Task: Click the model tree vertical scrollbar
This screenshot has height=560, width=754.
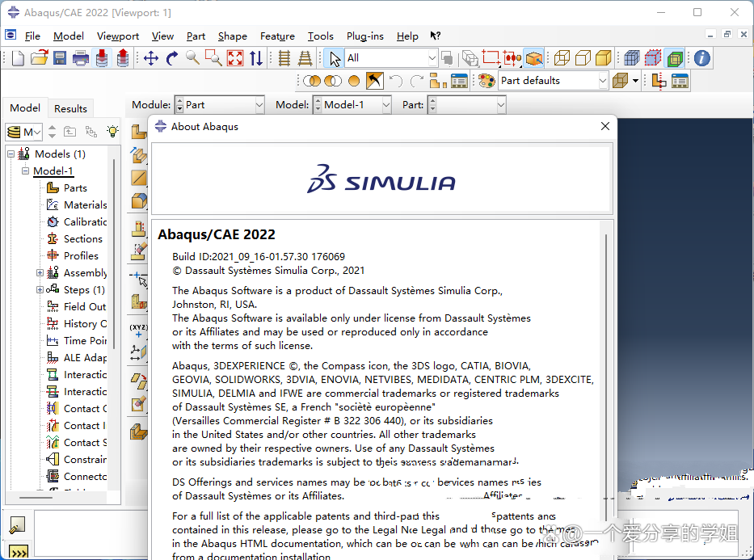Action: click(114, 253)
